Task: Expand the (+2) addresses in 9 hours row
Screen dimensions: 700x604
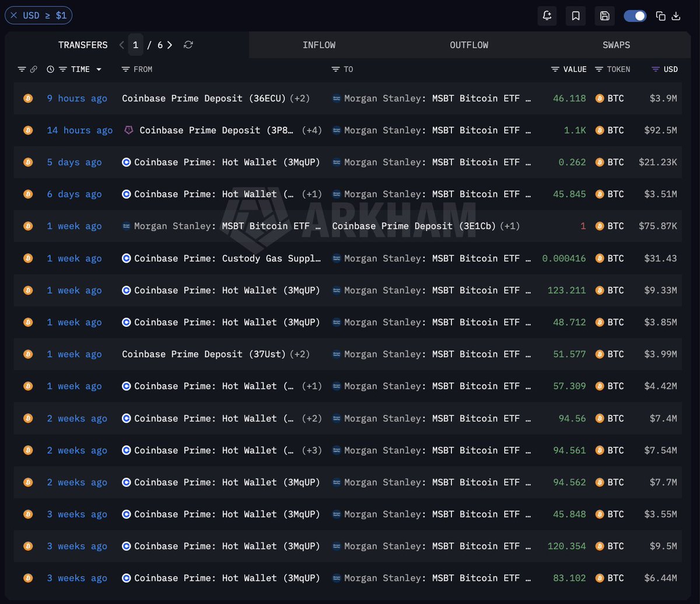Action: pyautogui.click(x=299, y=99)
